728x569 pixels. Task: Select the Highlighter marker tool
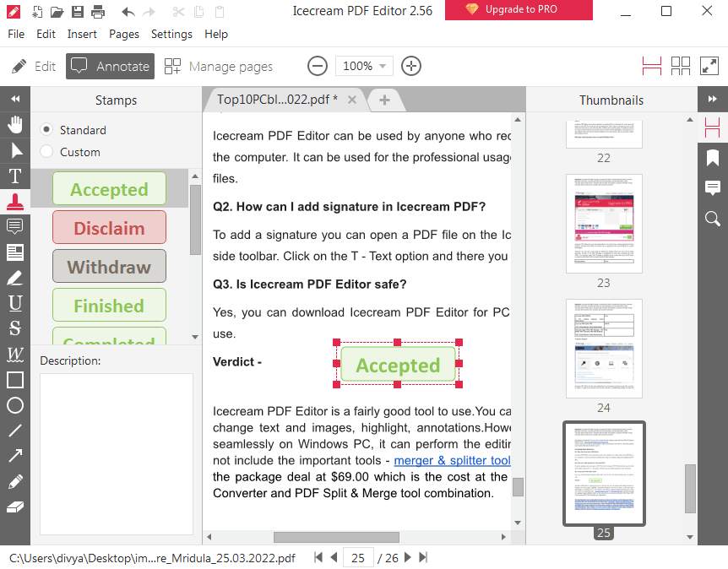tap(15, 278)
